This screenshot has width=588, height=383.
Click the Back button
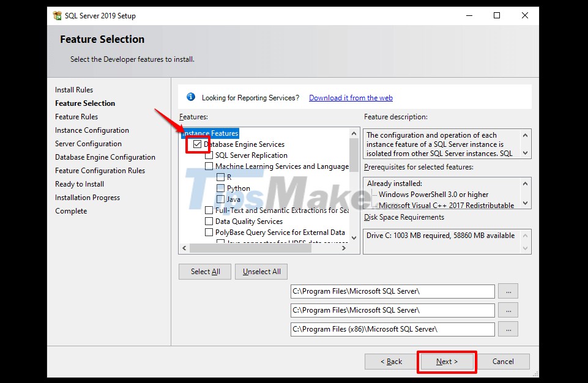point(391,362)
